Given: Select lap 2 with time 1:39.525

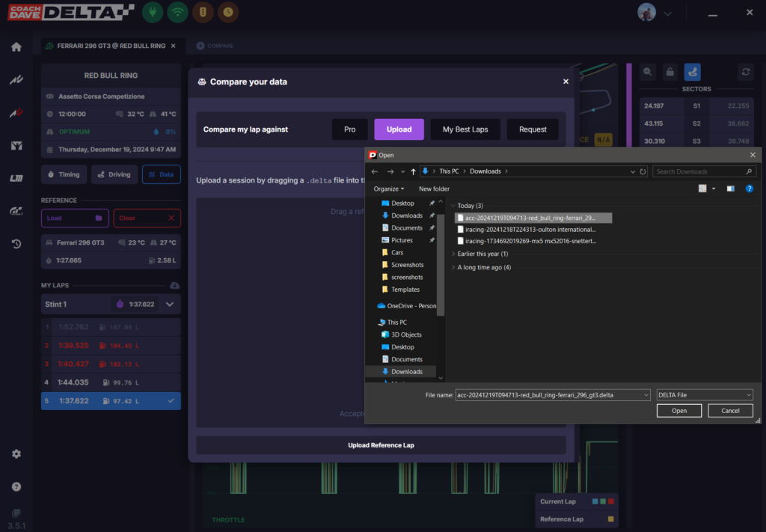Looking at the screenshot, I should coord(111,346).
